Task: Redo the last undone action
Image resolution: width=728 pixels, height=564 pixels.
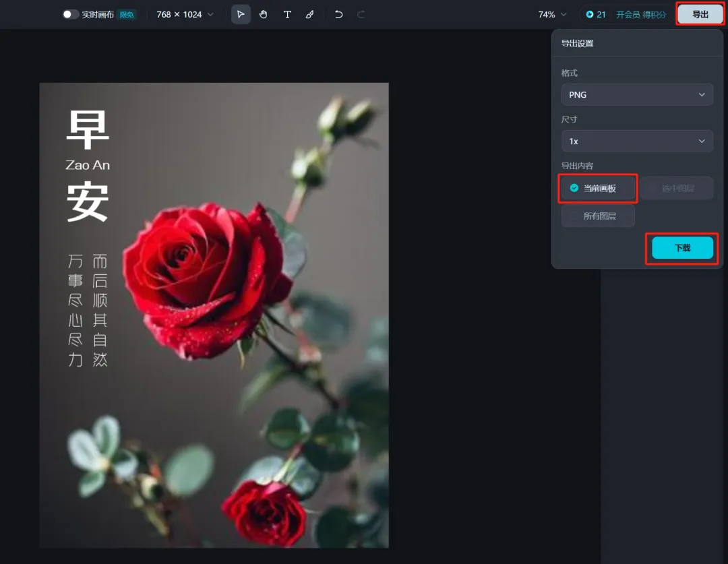Action: click(361, 14)
